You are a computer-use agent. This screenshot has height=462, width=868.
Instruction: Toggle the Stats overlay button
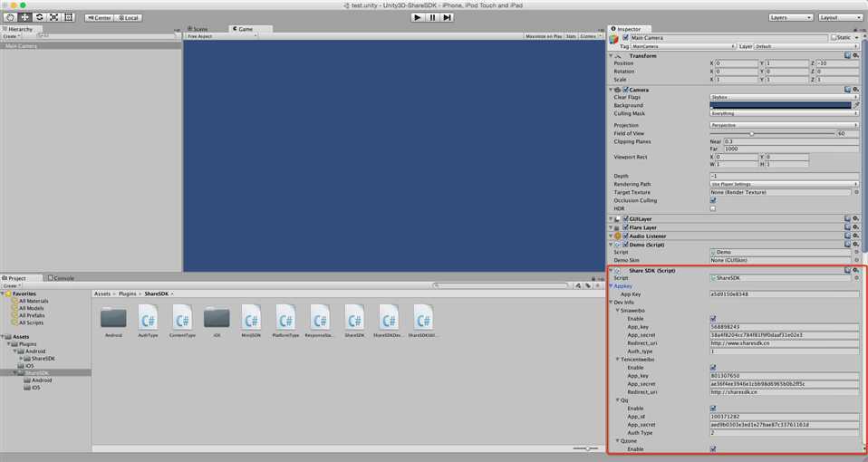tap(571, 36)
